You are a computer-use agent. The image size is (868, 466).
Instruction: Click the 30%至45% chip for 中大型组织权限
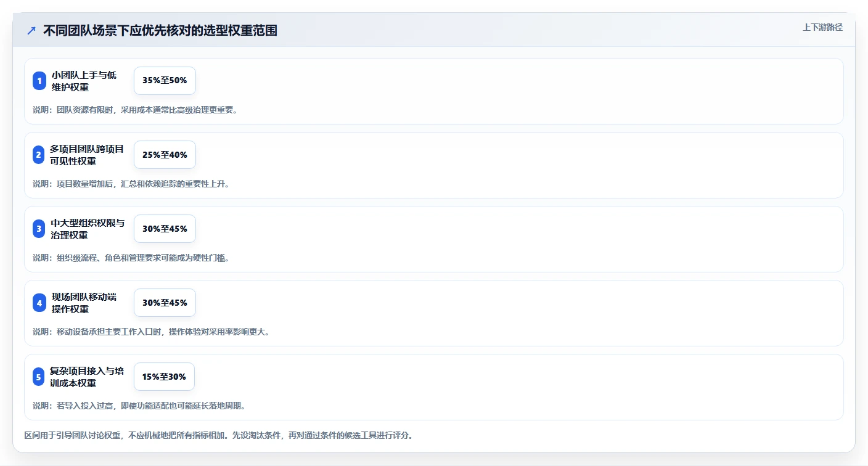165,229
